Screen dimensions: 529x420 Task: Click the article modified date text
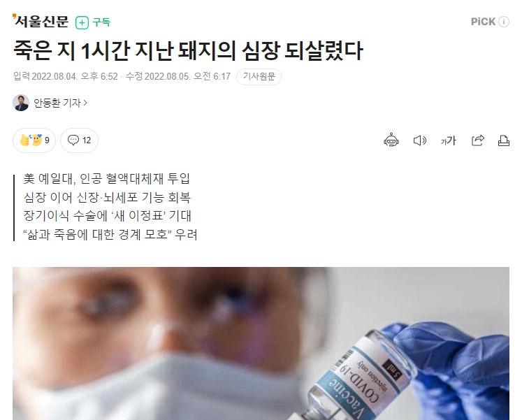point(178,76)
